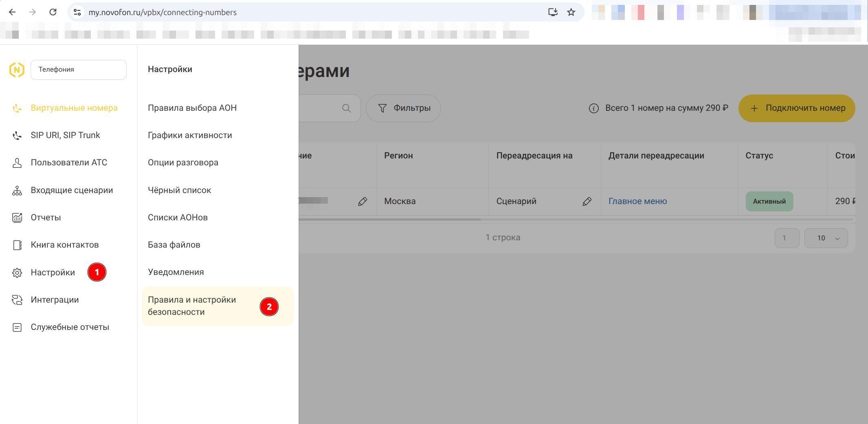Open SIP URI, SIP Trunk section
This screenshot has height=424, width=868.
(x=65, y=135)
